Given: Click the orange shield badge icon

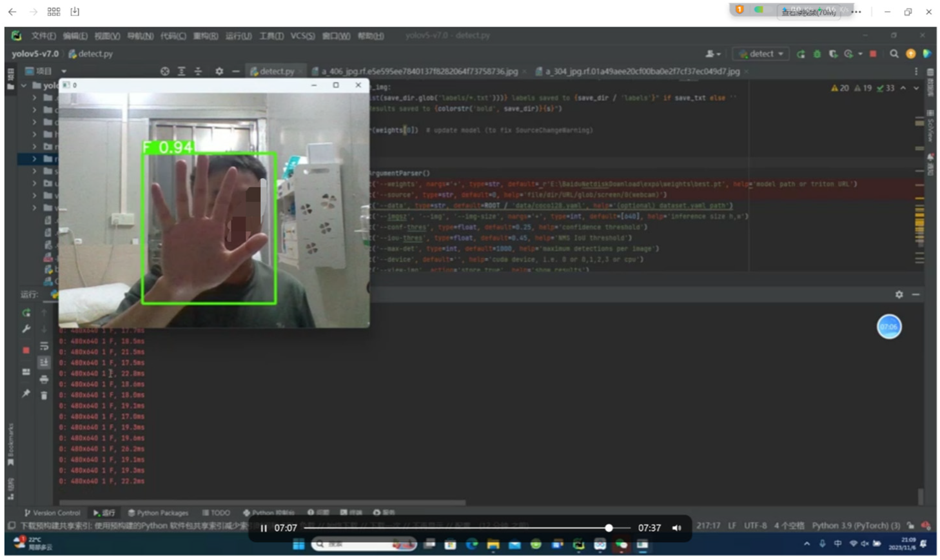Looking at the screenshot, I should coord(740,10).
